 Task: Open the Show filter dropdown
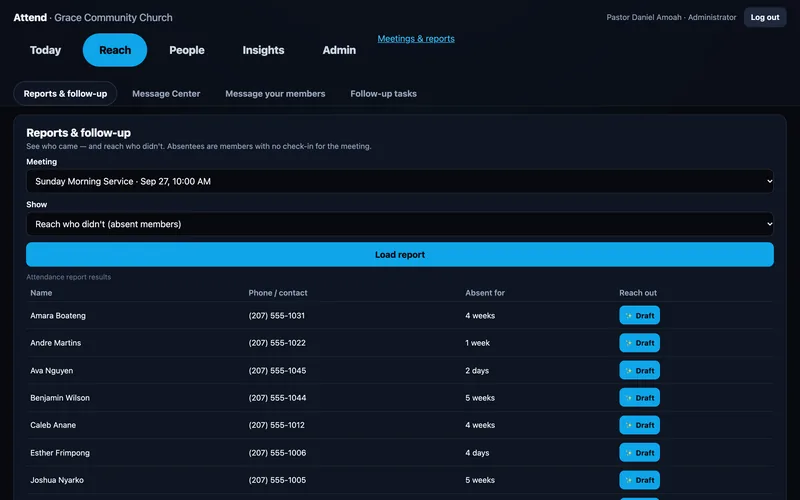point(400,224)
